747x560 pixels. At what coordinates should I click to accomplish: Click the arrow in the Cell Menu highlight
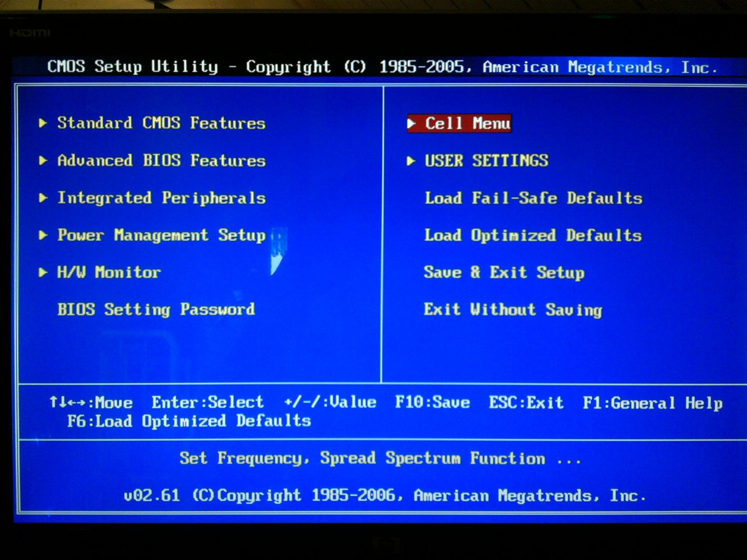[x=412, y=123]
